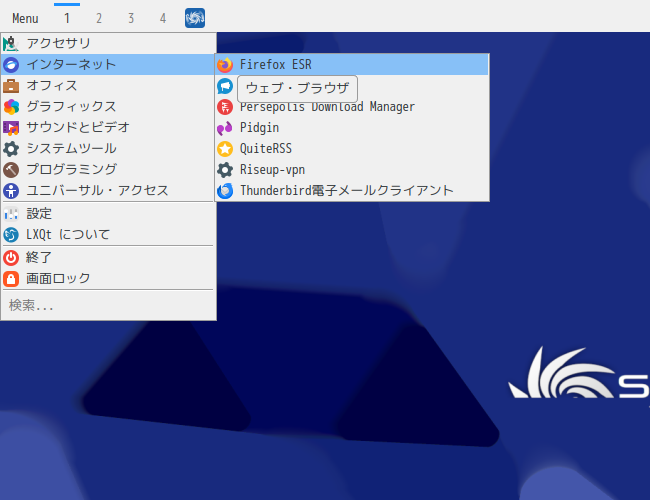Click the blue swirl taskbar icon

click(195, 18)
